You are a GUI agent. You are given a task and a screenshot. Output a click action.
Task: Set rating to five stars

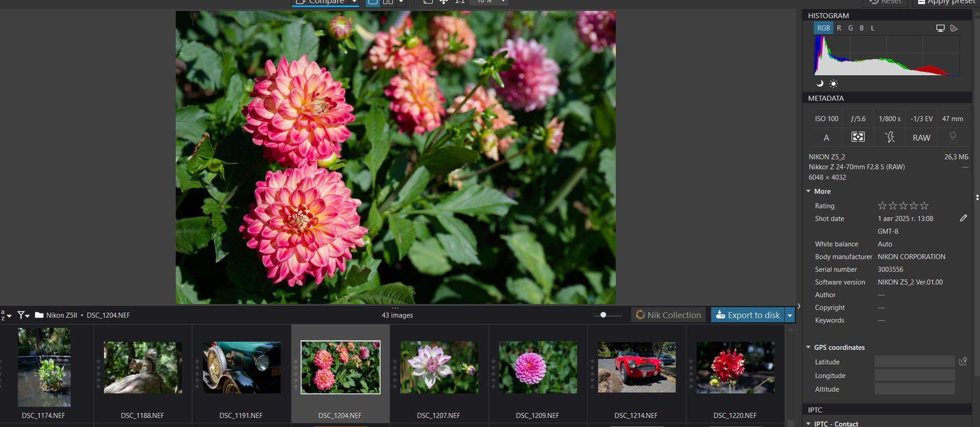click(924, 206)
